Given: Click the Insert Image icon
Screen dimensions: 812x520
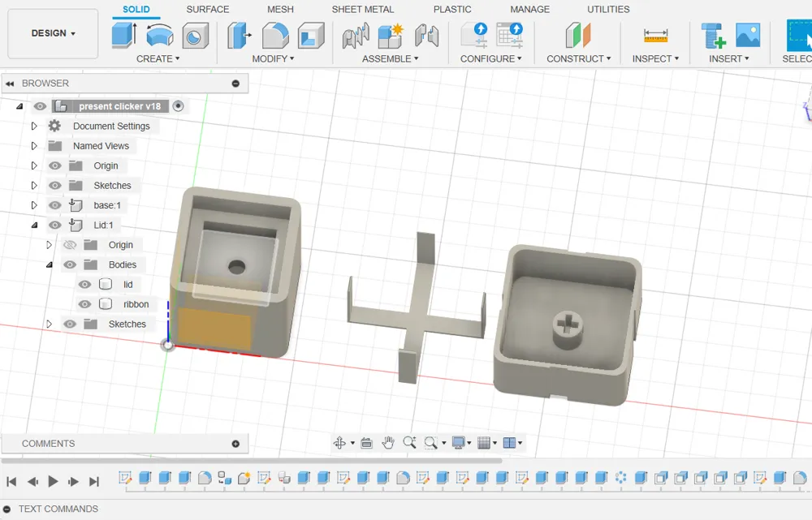Looking at the screenshot, I should (749, 35).
